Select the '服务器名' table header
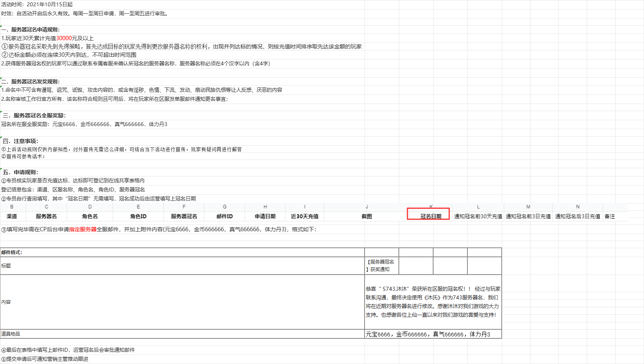Viewport: 644px width, 364px height. pos(46,216)
